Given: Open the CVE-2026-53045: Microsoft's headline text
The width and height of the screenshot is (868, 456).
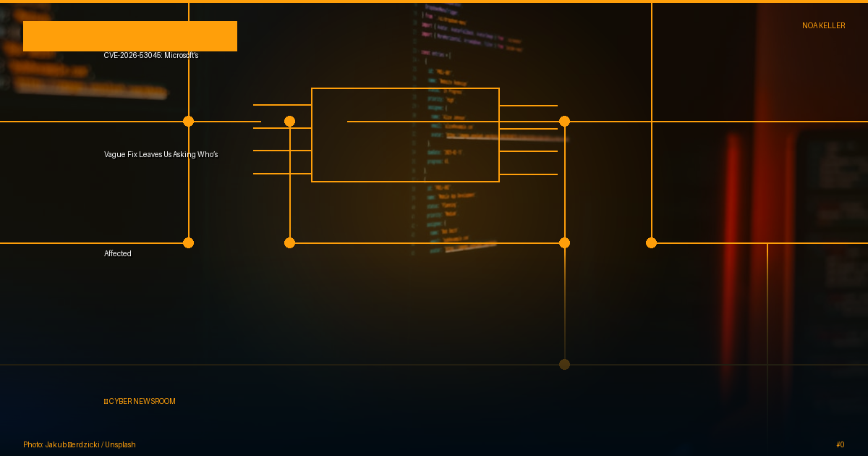Looking at the screenshot, I should coord(150,55).
